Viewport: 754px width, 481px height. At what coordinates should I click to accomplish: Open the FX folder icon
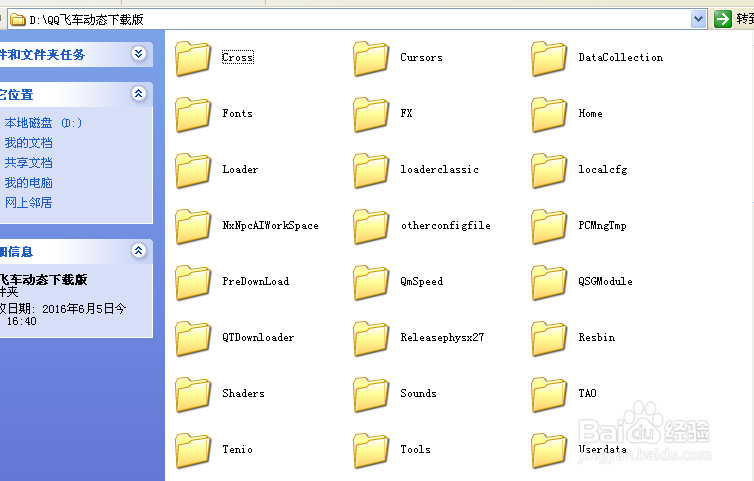(371, 114)
